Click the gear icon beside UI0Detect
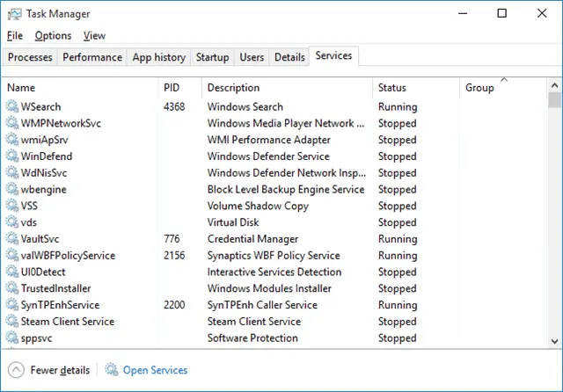 tap(12, 272)
